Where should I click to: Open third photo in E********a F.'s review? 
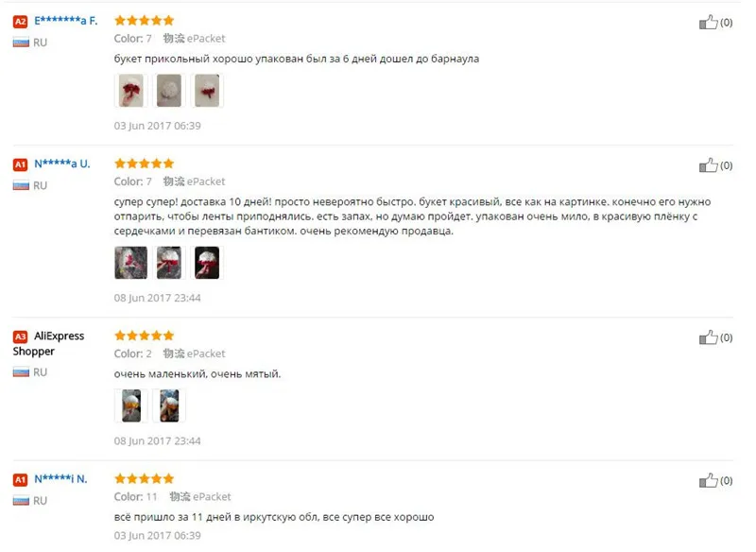point(207,91)
